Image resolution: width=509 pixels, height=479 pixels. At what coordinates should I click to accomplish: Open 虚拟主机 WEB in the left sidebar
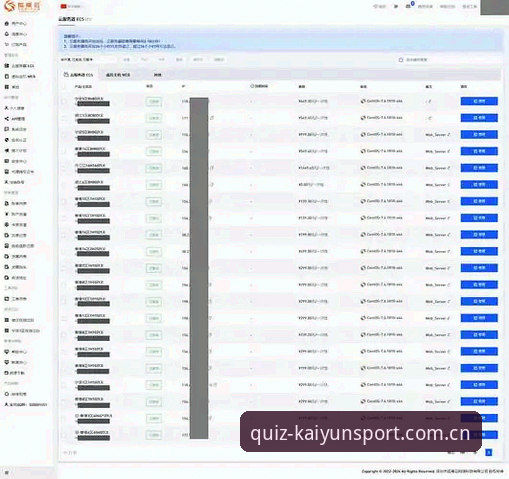(19, 76)
